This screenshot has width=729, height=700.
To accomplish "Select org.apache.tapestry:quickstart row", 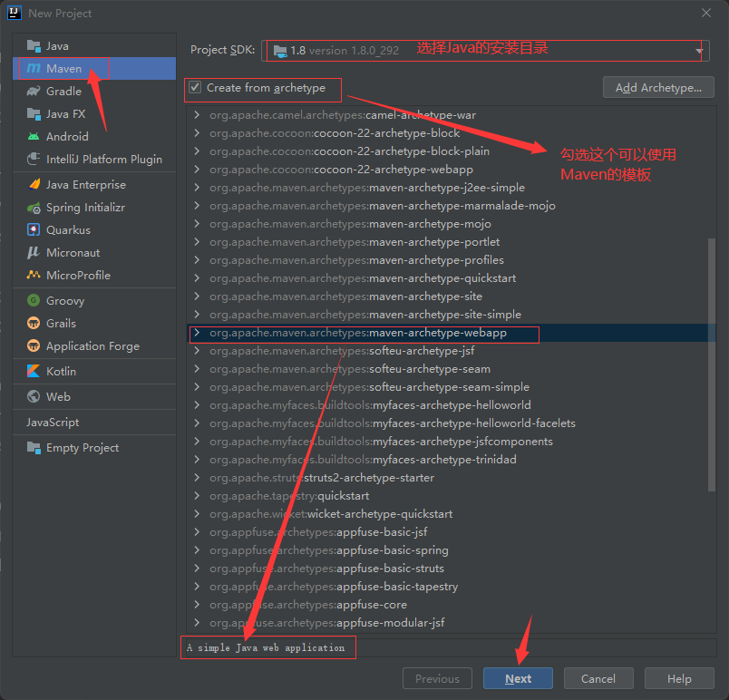I will tap(451, 495).
